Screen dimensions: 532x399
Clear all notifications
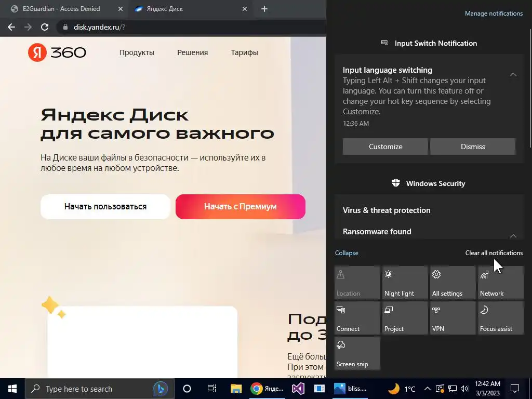tap(494, 253)
